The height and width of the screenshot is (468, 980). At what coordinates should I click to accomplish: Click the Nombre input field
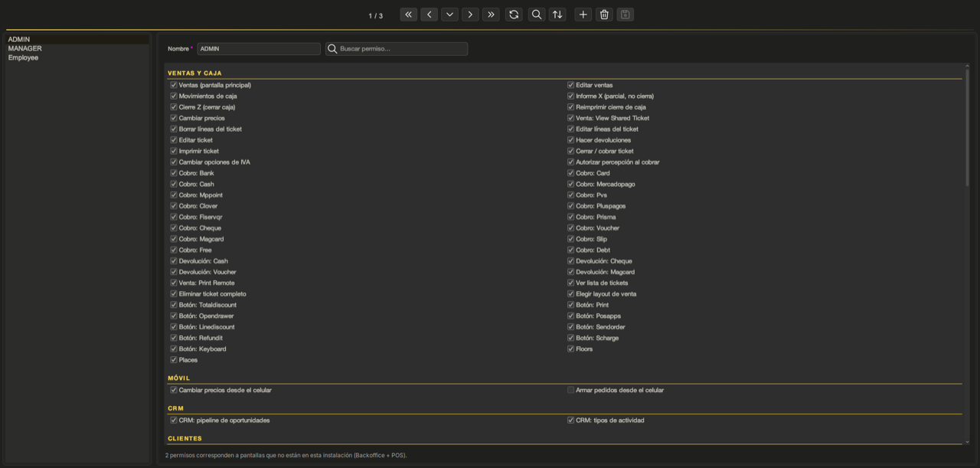coord(259,49)
